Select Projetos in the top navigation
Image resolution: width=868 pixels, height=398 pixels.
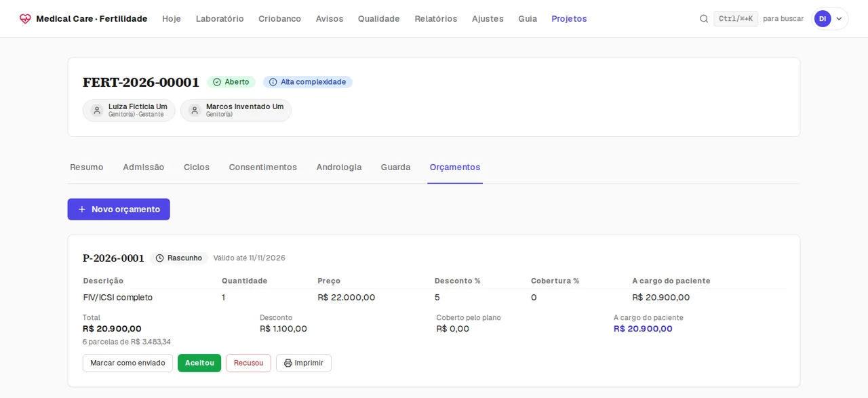(569, 19)
